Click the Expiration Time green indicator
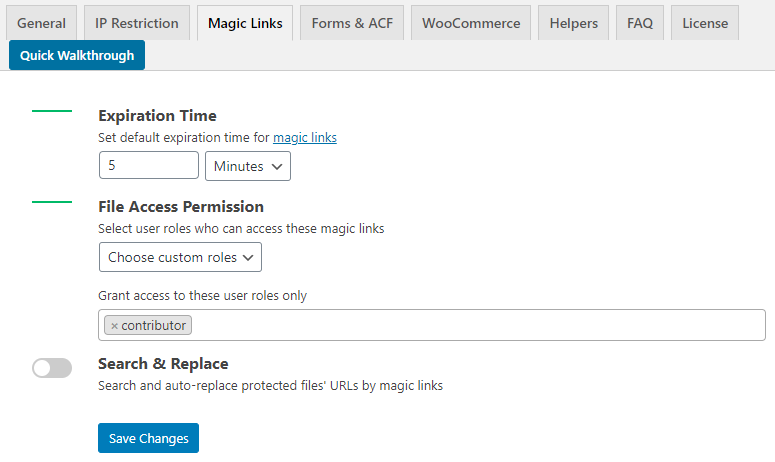The image size is (775, 462). coord(52,111)
